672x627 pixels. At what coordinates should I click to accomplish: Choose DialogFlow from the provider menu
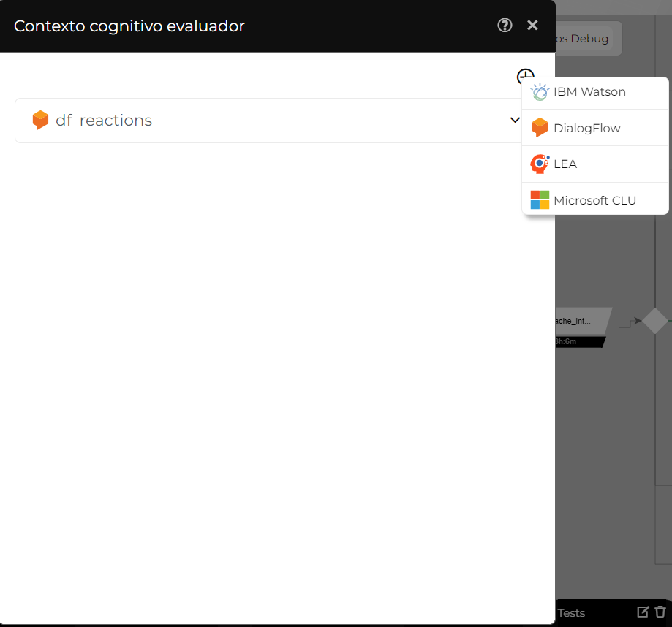pos(595,128)
